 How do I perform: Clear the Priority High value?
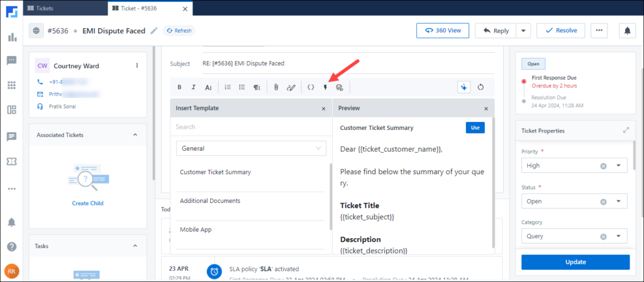603,166
